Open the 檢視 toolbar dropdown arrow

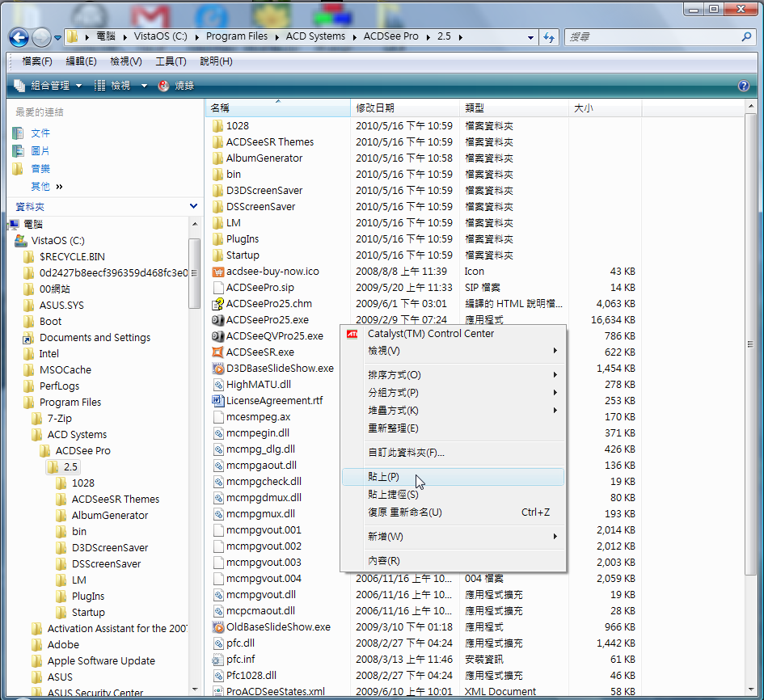pos(144,86)
